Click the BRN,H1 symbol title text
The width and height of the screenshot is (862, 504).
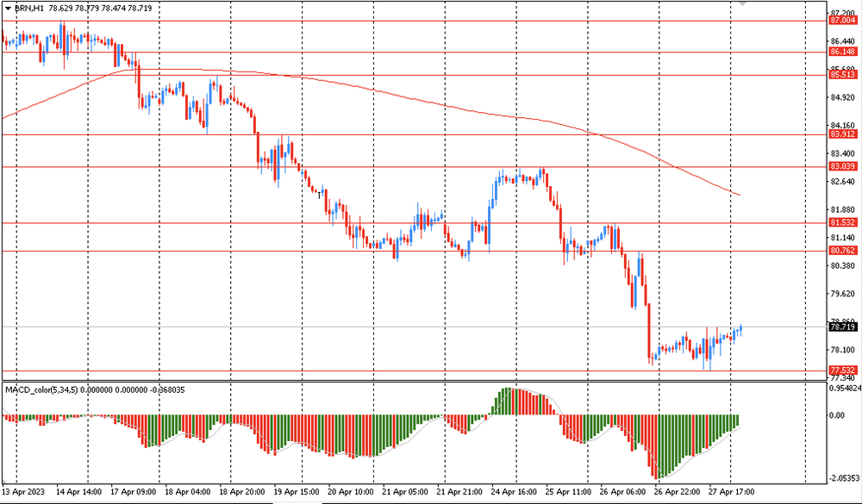(29, 9)
